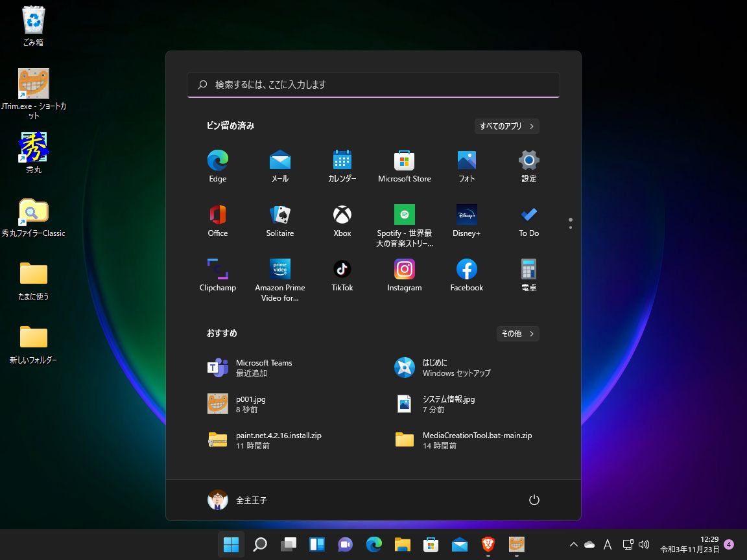Open notifications badge showing 4
Viewport: 747px width, 560px height.
coord(728,544)
